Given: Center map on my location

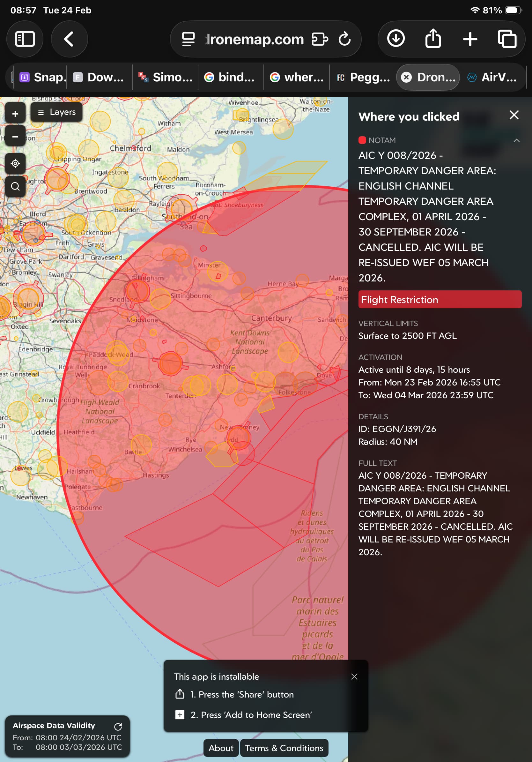Looking at the screenshot, I should click(x=15, y=163).
